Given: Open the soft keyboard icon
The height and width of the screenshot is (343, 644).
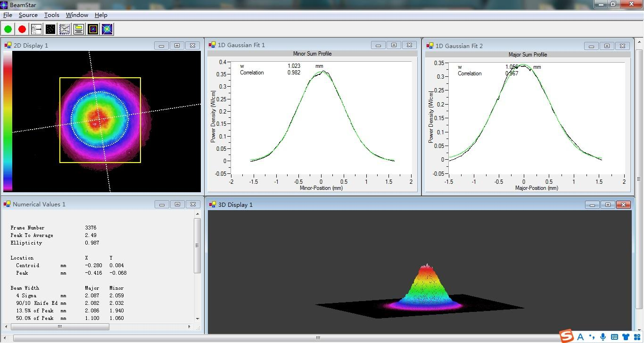Looking at the screenshot, I should point(614,336).
